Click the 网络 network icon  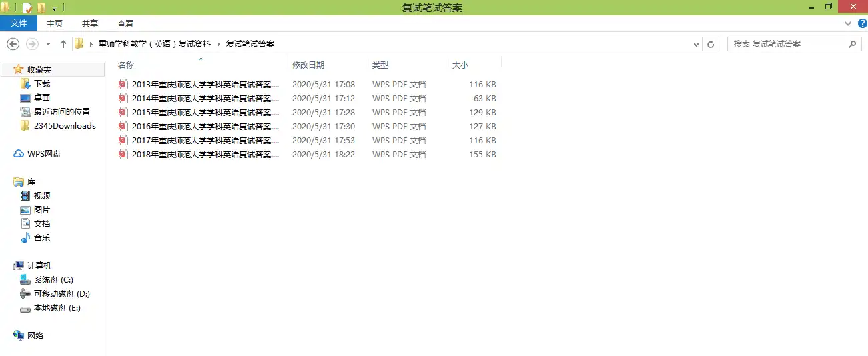click(x=19, y=335)
